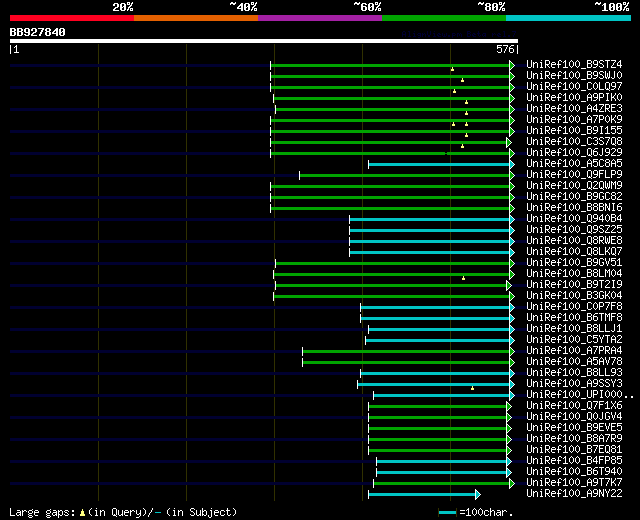The height and width of the screenshot is (520, 640).
Task: Click the green alignment bar for UniRef100_B9STZ4
Action: click(390, 65)
